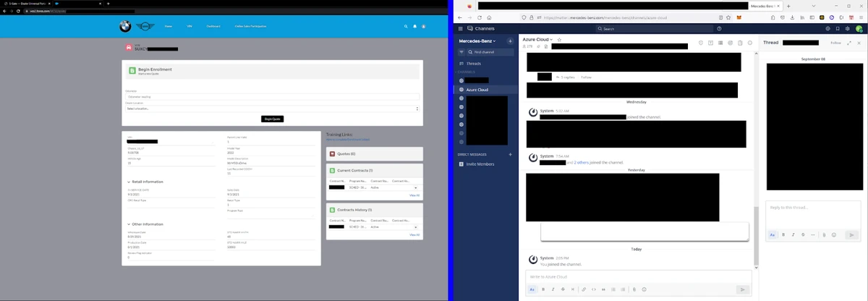Click the BMW logo in header
This screenshot has width=868, height=301.
coord(125,27)
